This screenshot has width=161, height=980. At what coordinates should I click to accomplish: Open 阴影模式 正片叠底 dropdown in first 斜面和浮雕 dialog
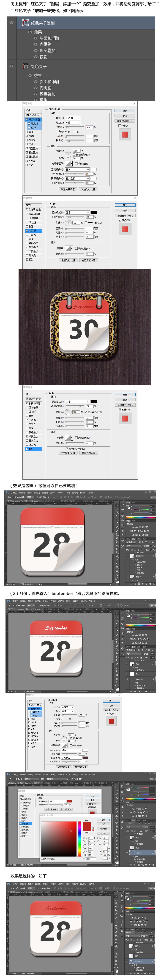[x=77, y=178]
